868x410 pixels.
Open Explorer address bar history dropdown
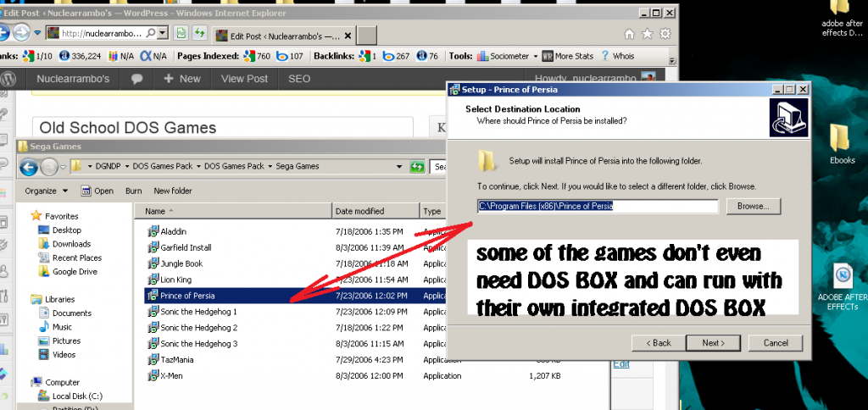[x=399, y=166]
